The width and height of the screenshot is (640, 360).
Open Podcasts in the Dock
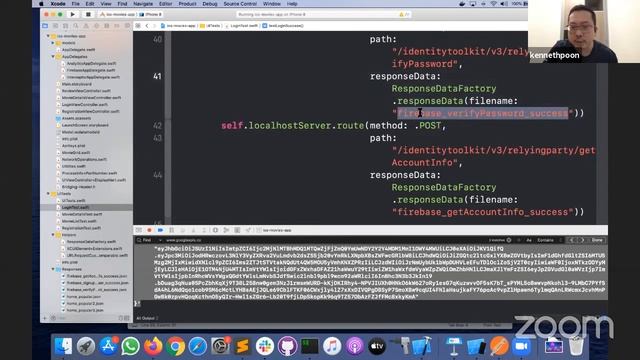(355, 347)
